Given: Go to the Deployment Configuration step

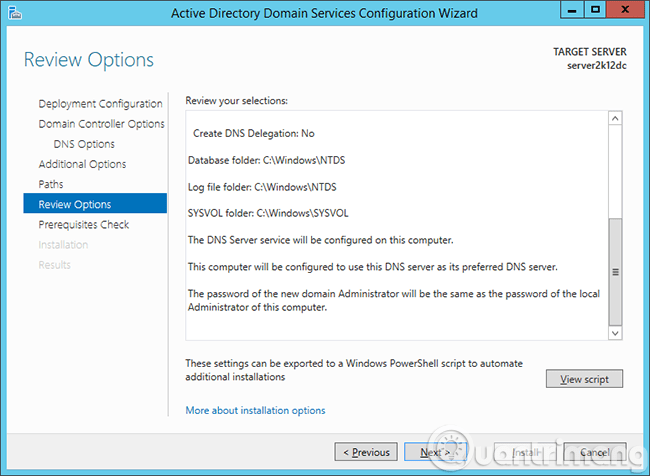Looking at the screenshot, I should tap(100, 104).
